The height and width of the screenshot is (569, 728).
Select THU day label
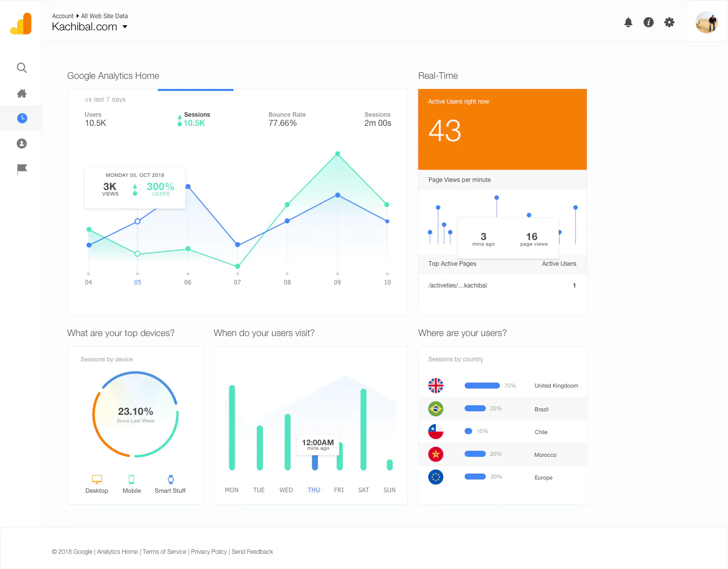tap(314, 490)
